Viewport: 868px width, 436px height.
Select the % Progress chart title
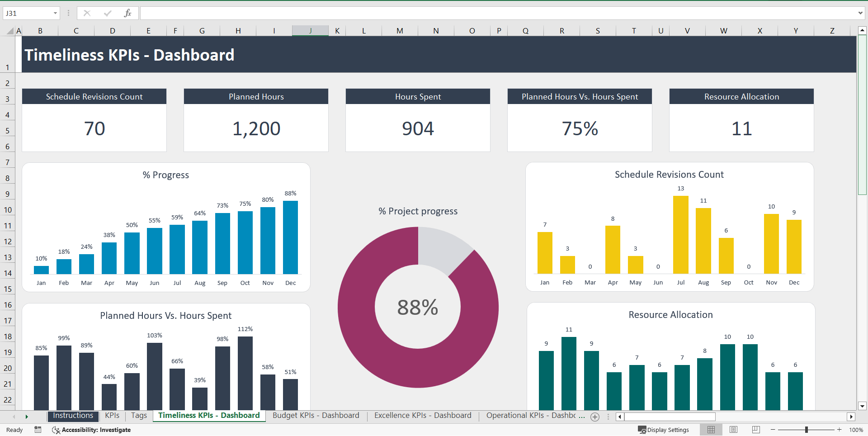166,175
